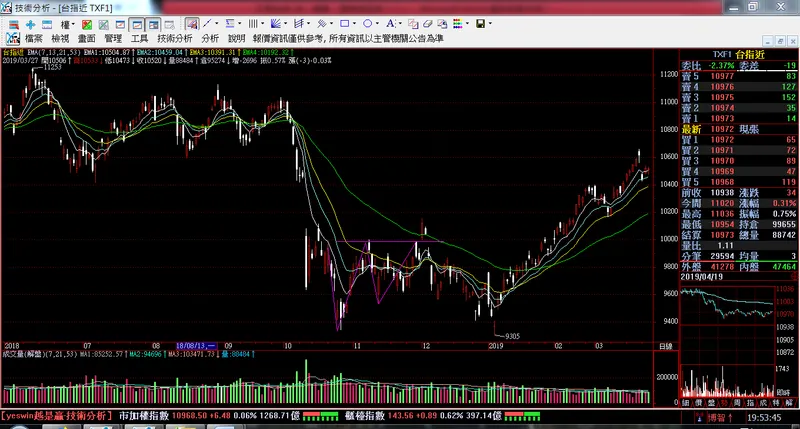Switch to the 解 tab in quote panel
The image size is (800, 429).
pyautogui.click(x=789, y=403)
